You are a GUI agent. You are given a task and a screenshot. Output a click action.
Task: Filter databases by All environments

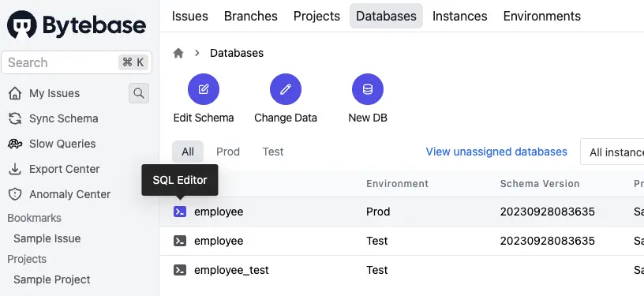pyautogui.click(x=188, y=152)
